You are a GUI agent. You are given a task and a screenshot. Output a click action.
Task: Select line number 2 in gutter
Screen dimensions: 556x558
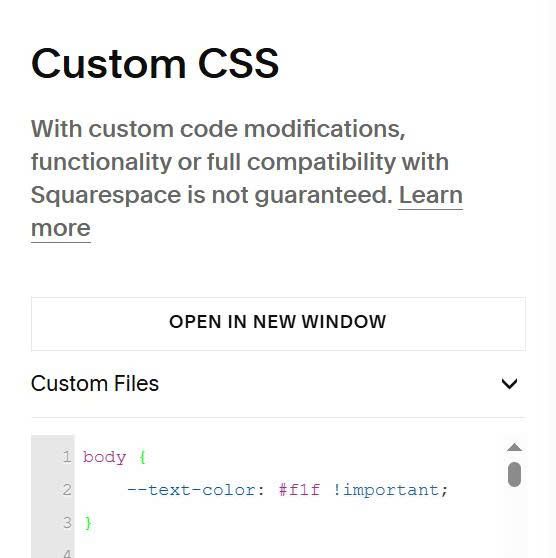click(67, 490)
